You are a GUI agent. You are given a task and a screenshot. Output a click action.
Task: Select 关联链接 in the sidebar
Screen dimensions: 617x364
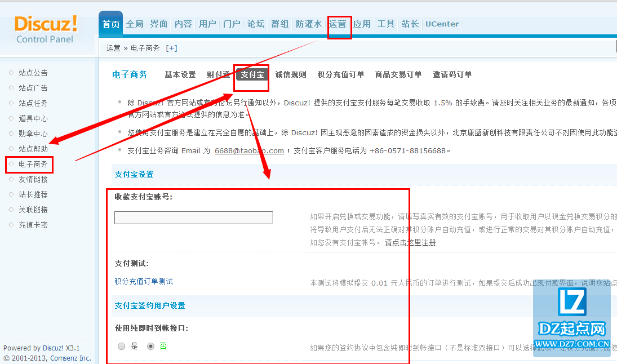tap(33, 210)
